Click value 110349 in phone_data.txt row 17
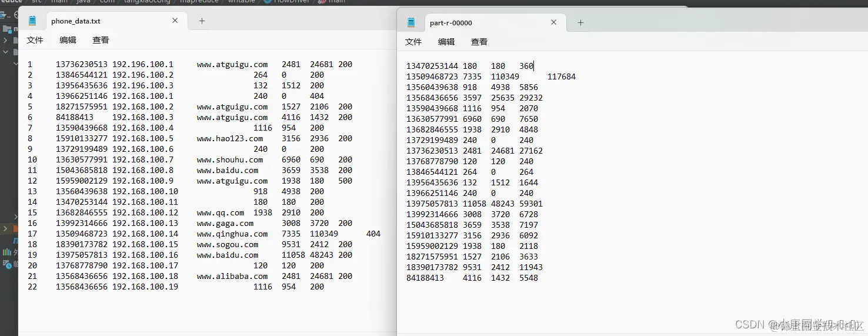Image resolution: width=868 pixels, height=336 pixels. [324, 234]
